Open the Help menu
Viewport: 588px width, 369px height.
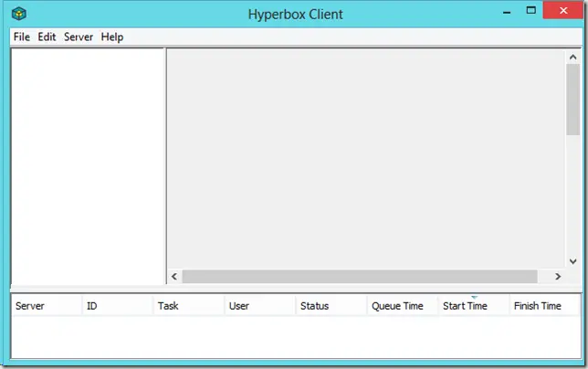(112, 37)
